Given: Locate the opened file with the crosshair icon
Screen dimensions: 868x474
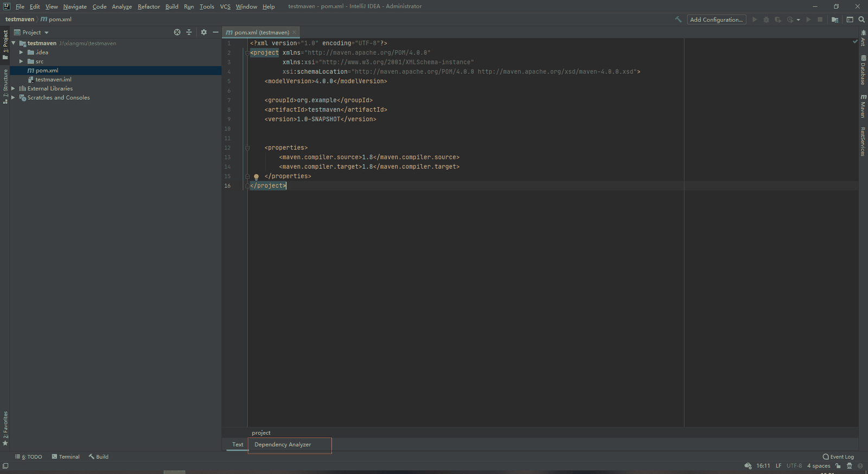Looking at the screenshot, I should 177,32.
